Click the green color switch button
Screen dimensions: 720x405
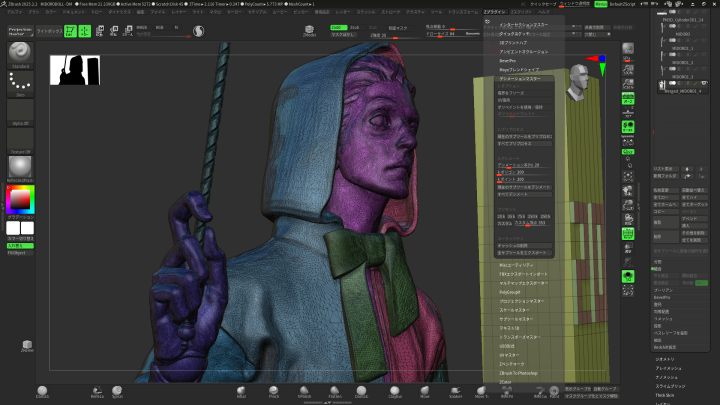[20, 246]
